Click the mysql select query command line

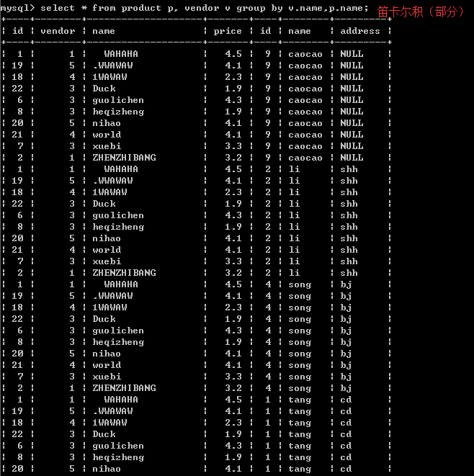pos(184,8)
